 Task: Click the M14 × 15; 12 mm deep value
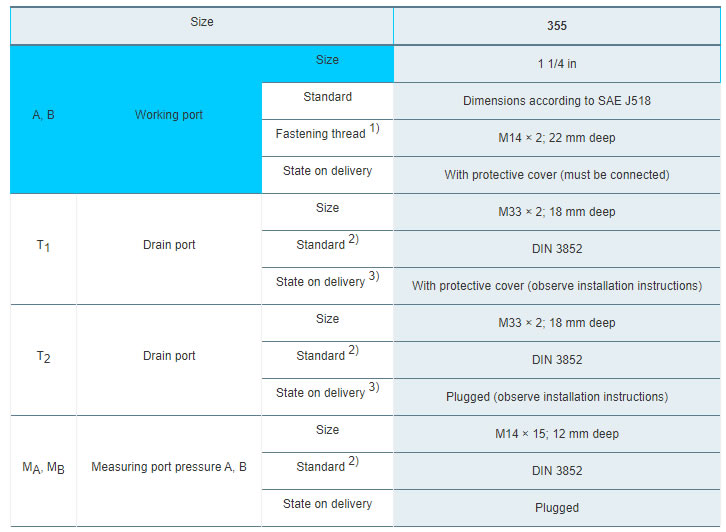[557, 434]
